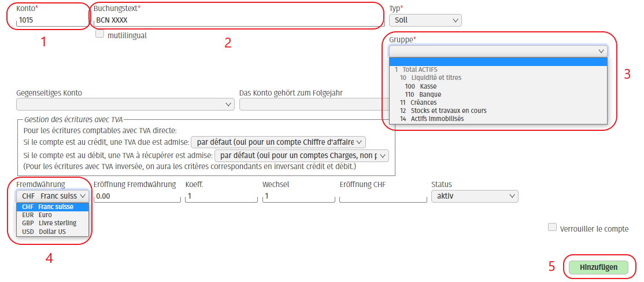The height and width of the screenshot is (282, 644).
Task: Choose EUR Euro from currency list
Action: pos(45,215)
